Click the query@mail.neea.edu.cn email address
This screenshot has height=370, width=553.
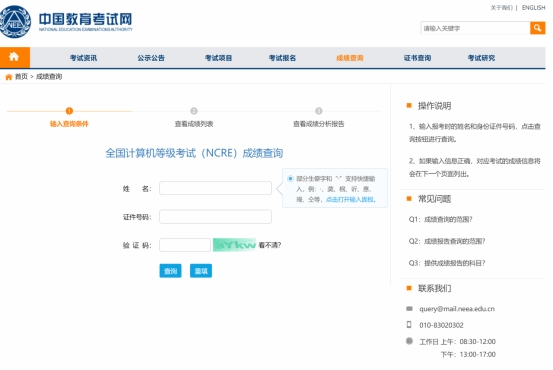click(x=457, y=309)
